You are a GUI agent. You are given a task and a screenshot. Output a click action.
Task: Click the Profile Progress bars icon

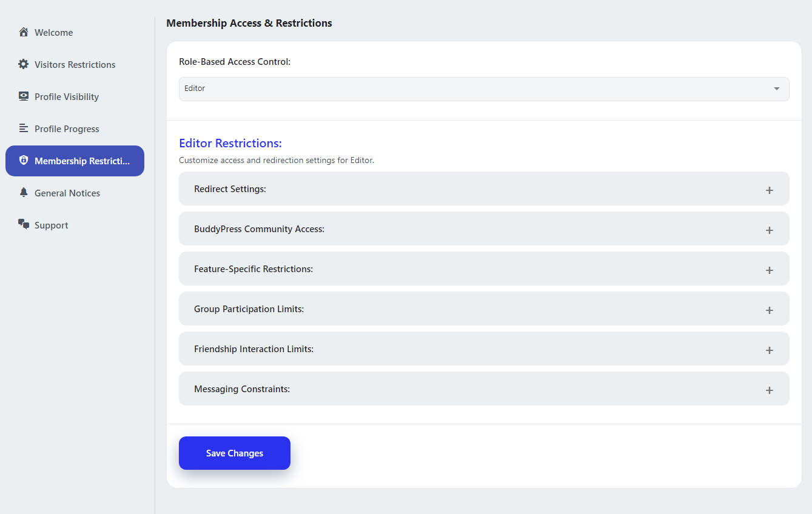pos(24,128)
